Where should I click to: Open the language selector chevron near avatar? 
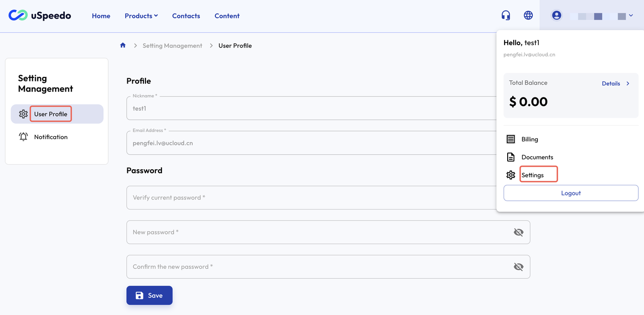(630, 15)
